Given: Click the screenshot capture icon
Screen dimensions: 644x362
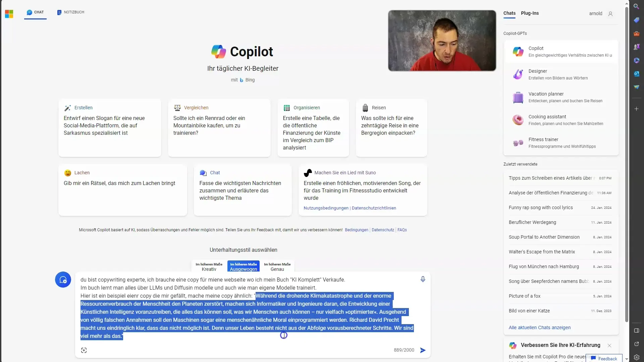Looking at the screenshot, I should click(x=84, y=350).
